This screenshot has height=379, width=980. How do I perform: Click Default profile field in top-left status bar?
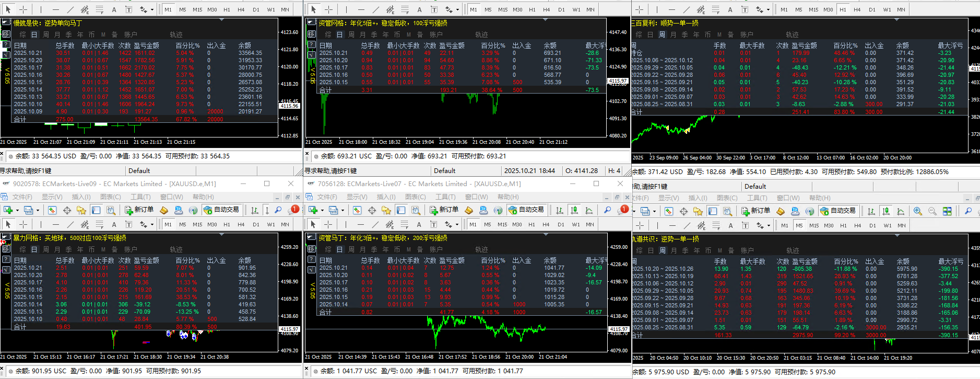click(139, 171)
